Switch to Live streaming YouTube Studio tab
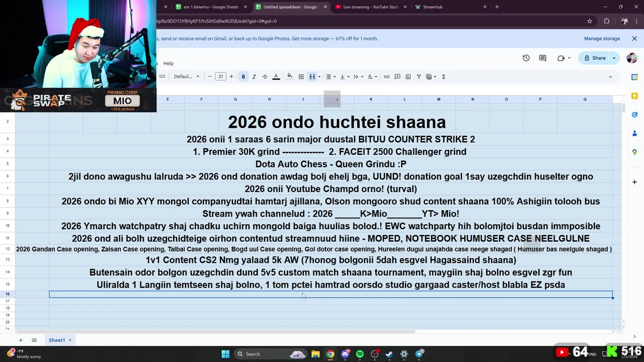 371,7
